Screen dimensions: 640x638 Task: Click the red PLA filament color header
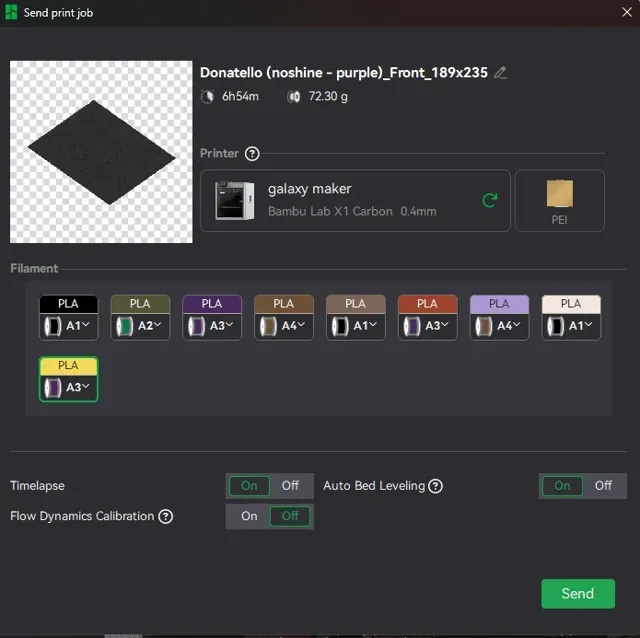pos(428,304)
